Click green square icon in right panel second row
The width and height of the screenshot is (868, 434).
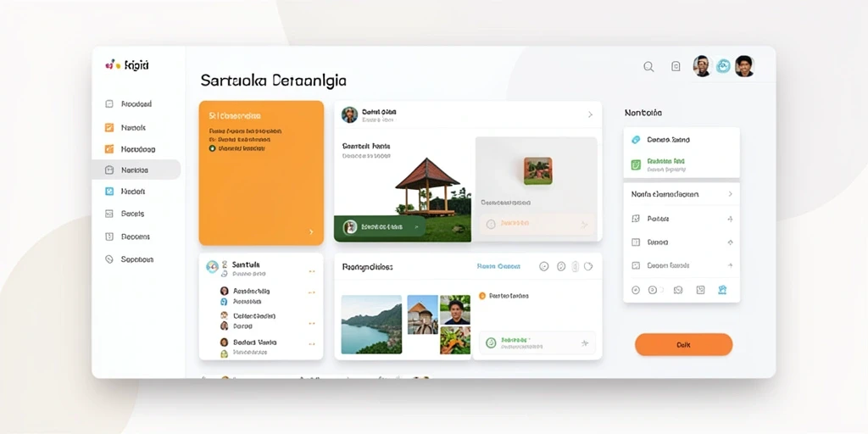636,164
